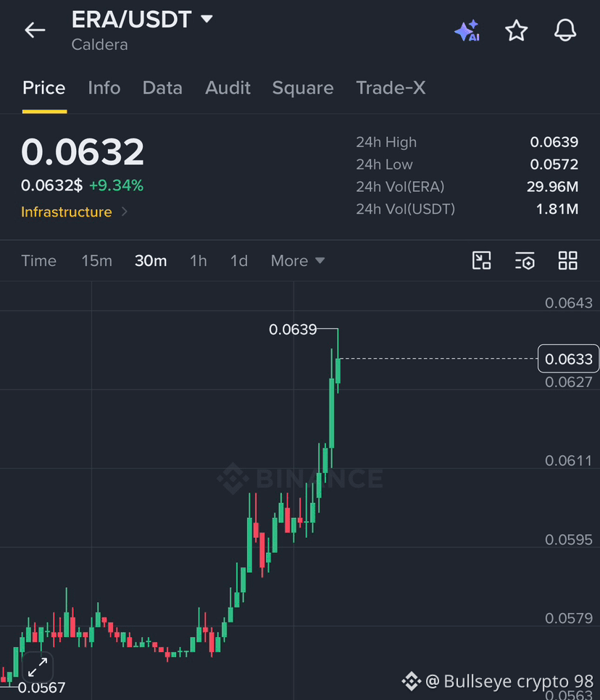Open the Square tab
The image size is (600, 700).
(303, 88)
